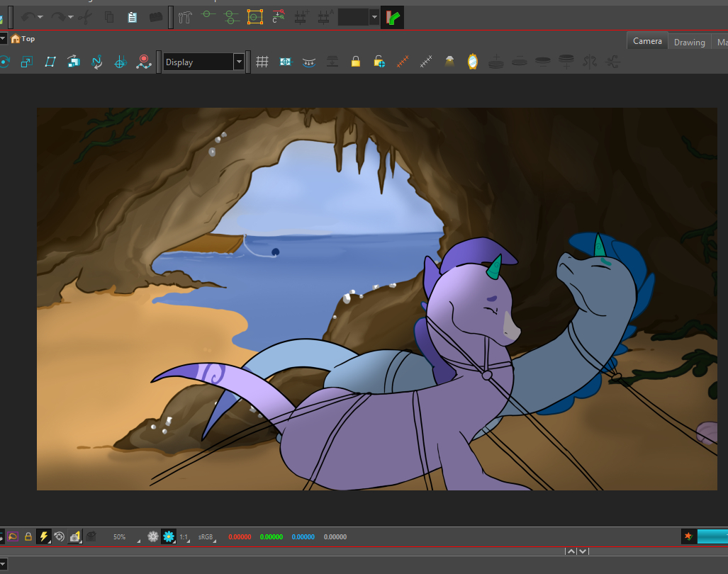Click the cyan progress bar at bottom right
Image resolution: width=728 pixels, height=574 pixels.
[x=712, y=536]
